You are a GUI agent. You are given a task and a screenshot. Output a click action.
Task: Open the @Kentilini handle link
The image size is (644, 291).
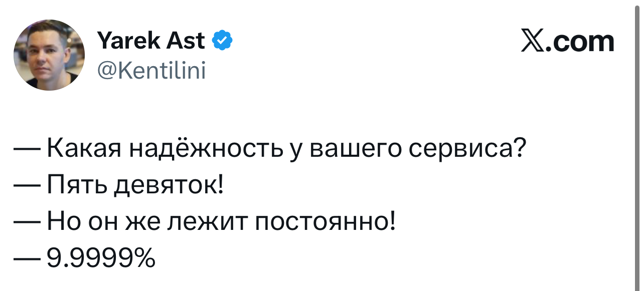coord(150,71)
